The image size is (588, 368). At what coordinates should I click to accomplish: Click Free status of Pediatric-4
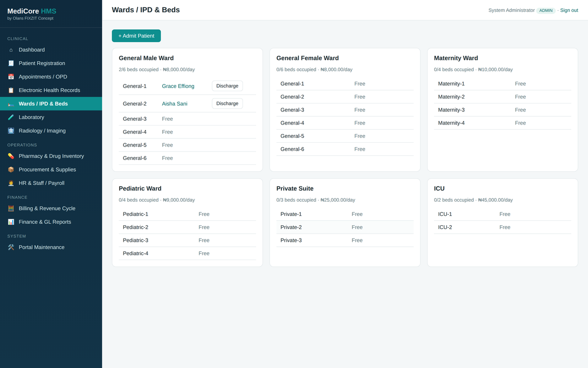click(x=204, y=254)
